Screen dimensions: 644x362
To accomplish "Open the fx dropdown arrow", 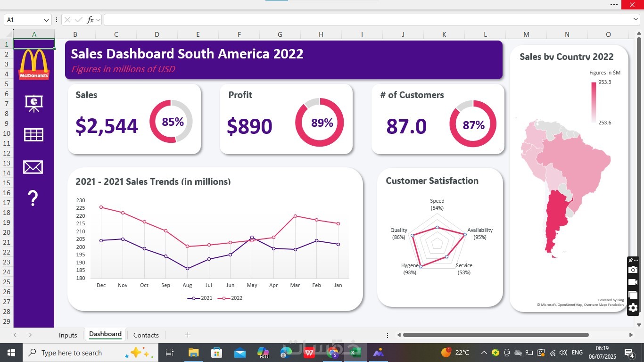I will click(x=98, y=20).
